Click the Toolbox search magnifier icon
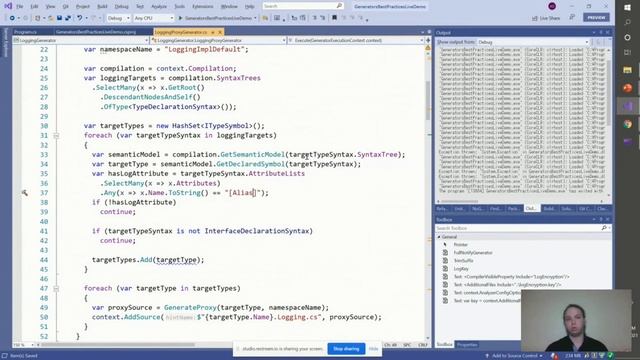 point(604,228)
